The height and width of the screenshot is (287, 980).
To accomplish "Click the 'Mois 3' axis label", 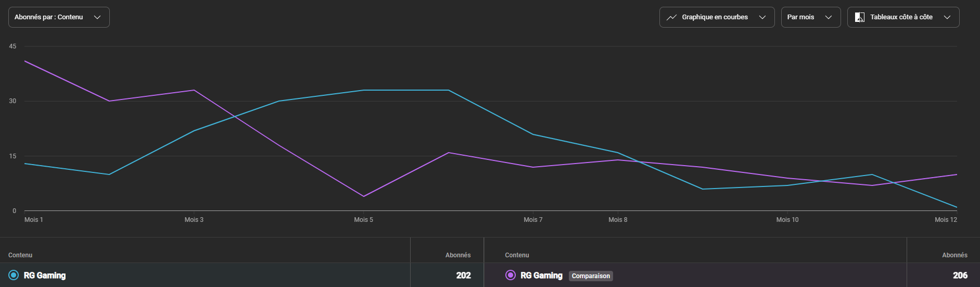I will click(194, 220).
